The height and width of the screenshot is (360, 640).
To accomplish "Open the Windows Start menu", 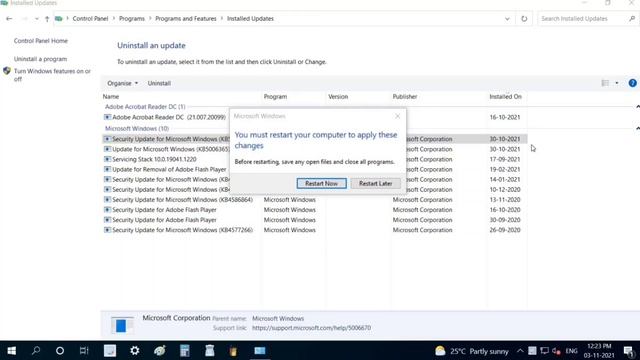I will [11, 351].
